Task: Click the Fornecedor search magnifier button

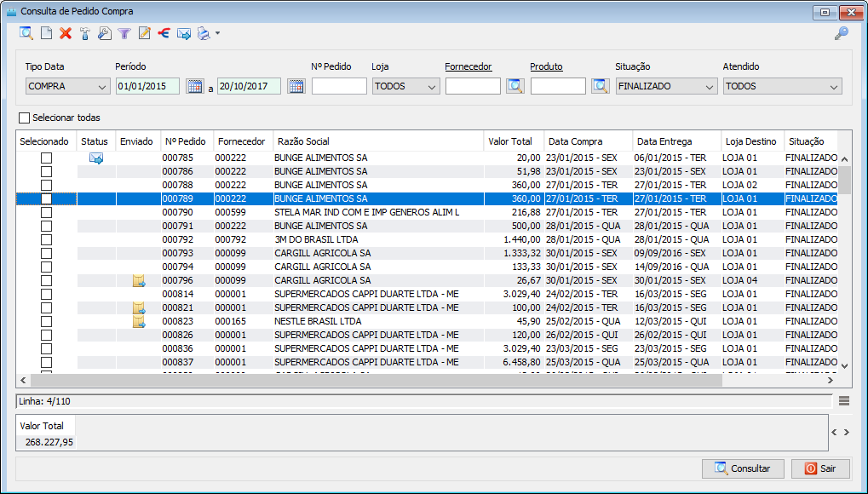Action: (514, 86)
